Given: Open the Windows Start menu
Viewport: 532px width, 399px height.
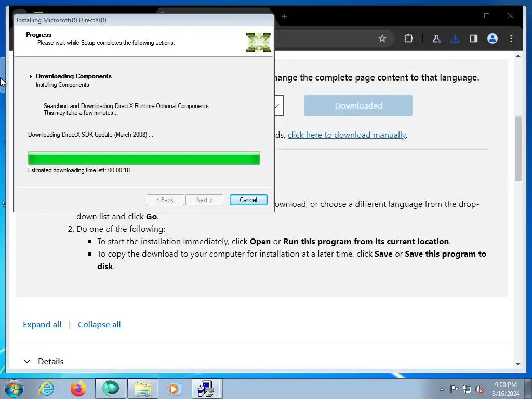Looking at the screenshot, I should [x=14, y=389].
